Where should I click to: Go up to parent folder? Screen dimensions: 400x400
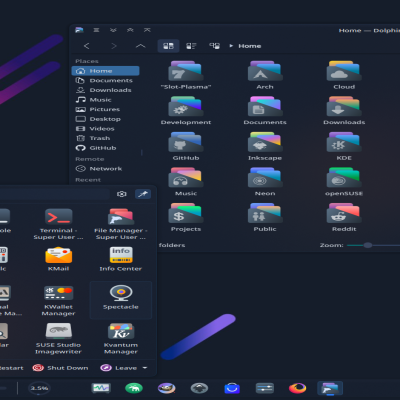[140, 46]
